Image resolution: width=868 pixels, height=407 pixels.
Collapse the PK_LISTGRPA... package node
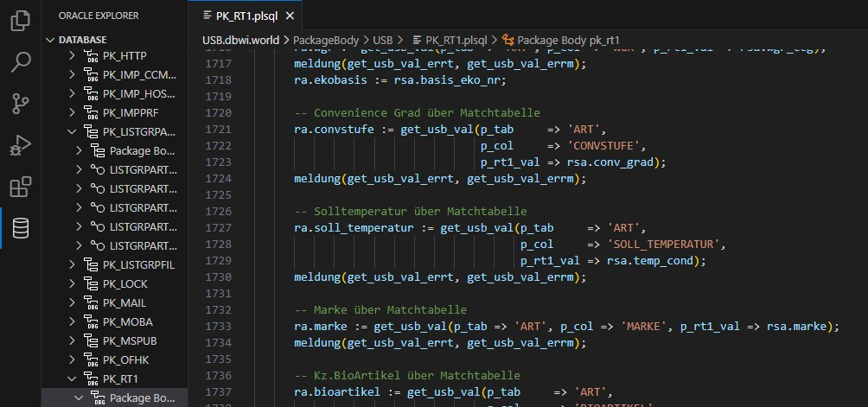click(73, 132)
